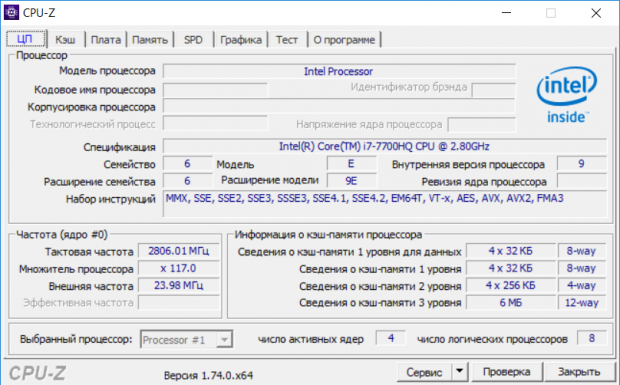Screen dimensions: 620x385
Task: Close the CPU-Z window with X
Action: 596,13
